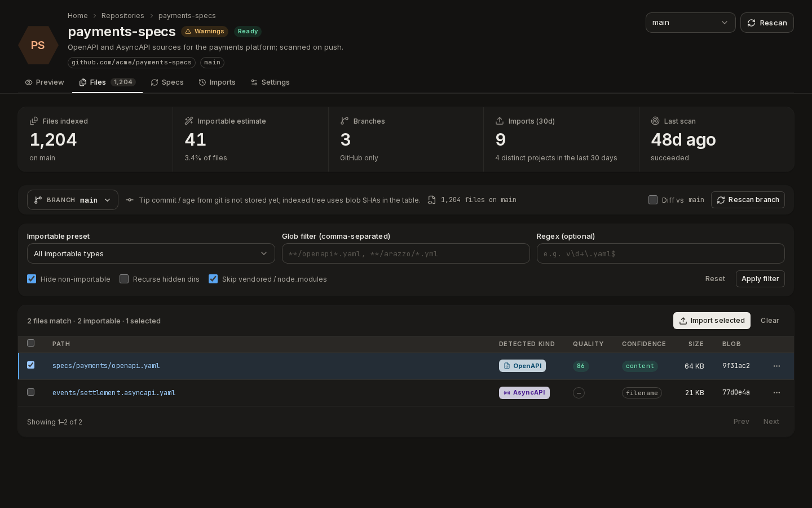Image resolution: width=812 pixels, height=508 pixels.
Task: Click the quality score 86 badge
Action: 581,366
